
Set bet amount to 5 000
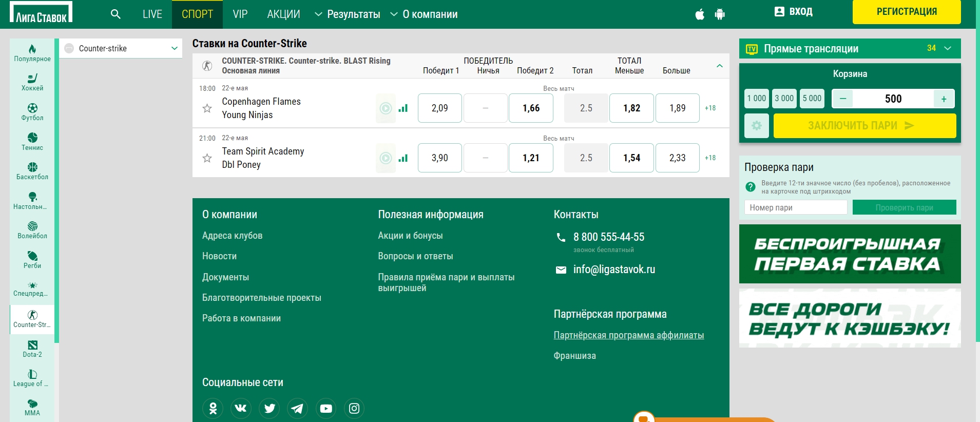pyautogui.click(x=812, y=99)
